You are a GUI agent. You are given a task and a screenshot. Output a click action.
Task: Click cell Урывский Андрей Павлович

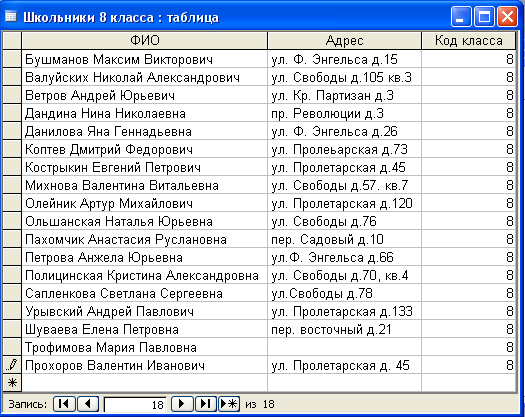(144, 311)
